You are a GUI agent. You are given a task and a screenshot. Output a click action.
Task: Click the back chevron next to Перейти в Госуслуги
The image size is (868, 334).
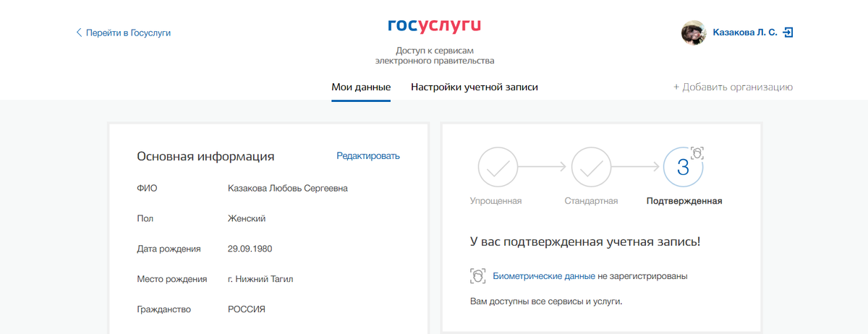pos(79,33)
